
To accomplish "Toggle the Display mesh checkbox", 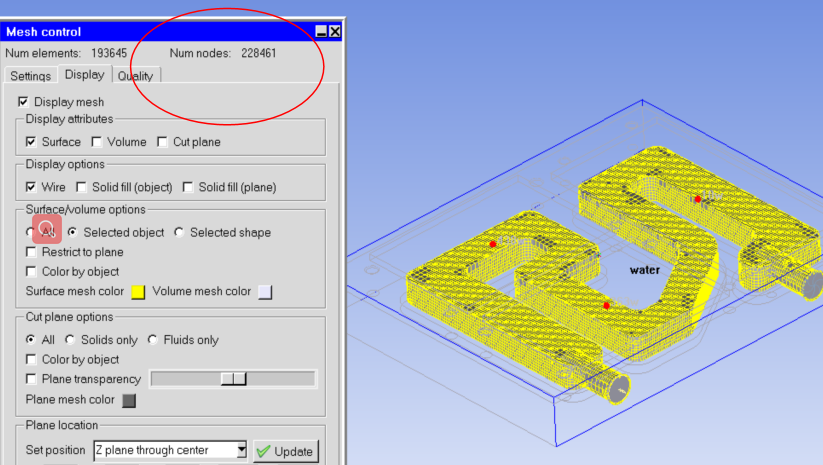I will 24,102.
